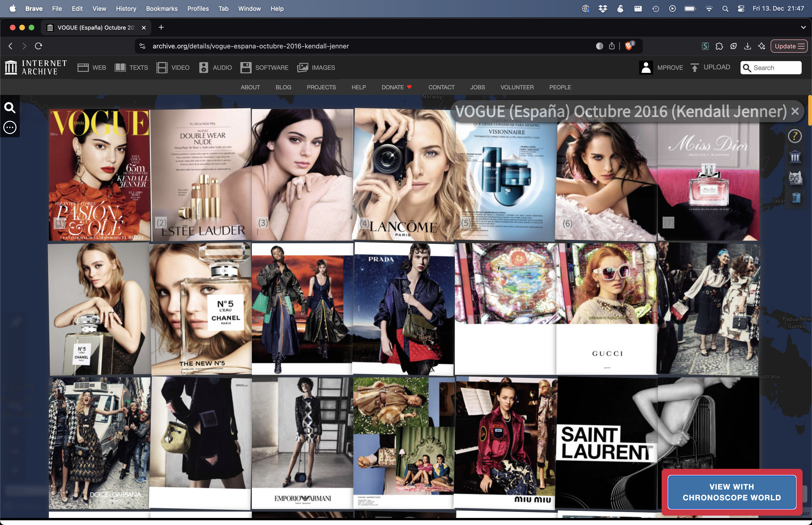This screenshot has height=525, width=812.
Task: Open the browser extensions puzzle icon
Action: pos(719,46)
